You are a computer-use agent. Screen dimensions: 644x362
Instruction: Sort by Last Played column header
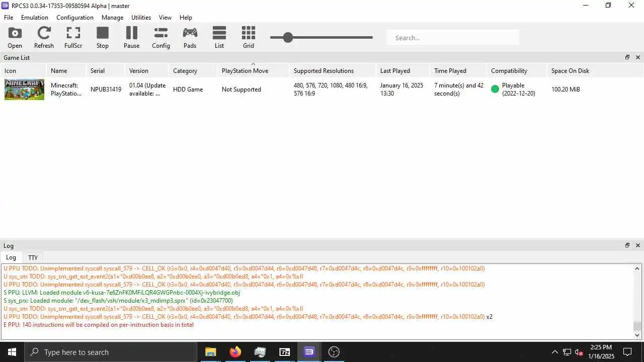pos(403,71)
